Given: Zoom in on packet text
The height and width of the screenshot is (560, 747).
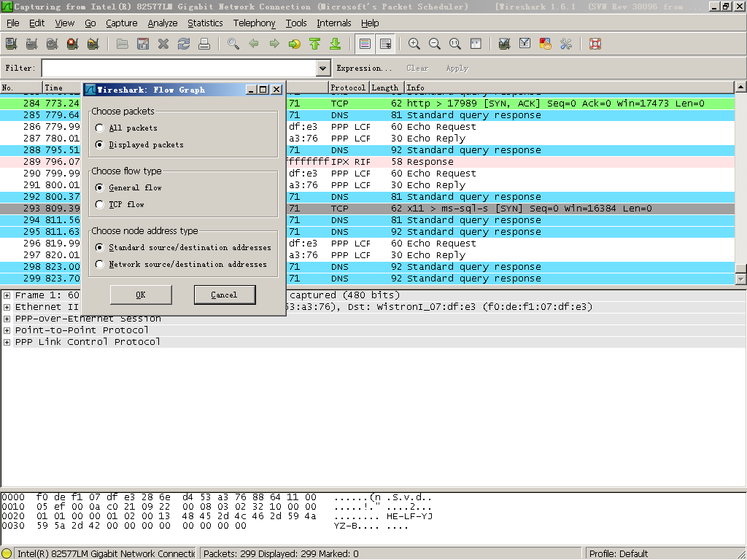Looking at the screenshot, I should pyautogui.click(x=414, y=44).
